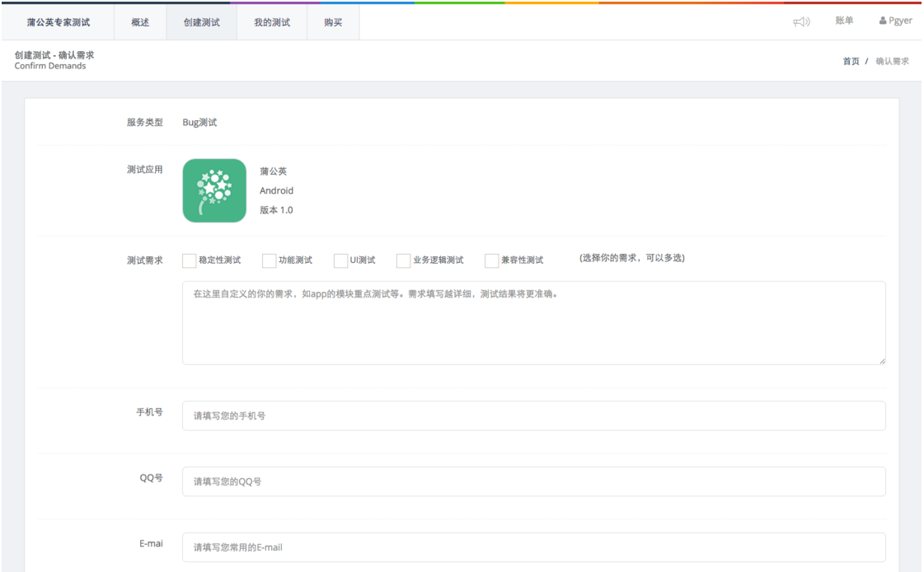The image size is (924, 572).
Task: Focus the E-mail input field
Action: click(x=533, y=547)
